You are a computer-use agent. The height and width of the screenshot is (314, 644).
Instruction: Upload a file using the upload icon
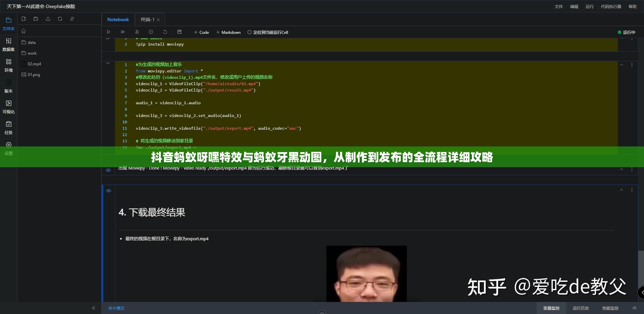(x=48, y=19)
